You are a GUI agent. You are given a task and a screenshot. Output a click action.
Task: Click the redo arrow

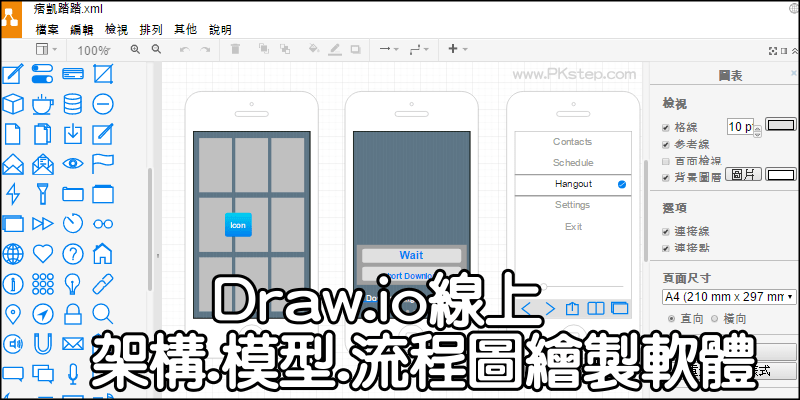click(205, 49)
